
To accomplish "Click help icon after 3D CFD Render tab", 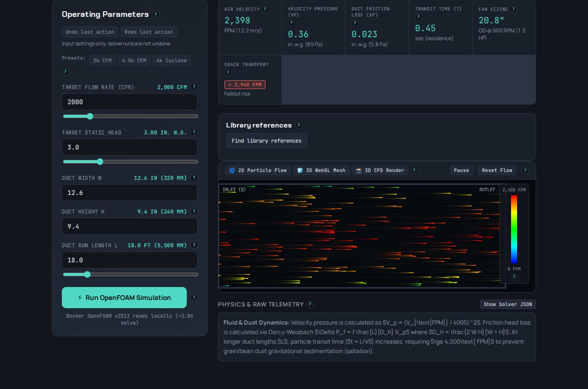I will pos(414,170).
